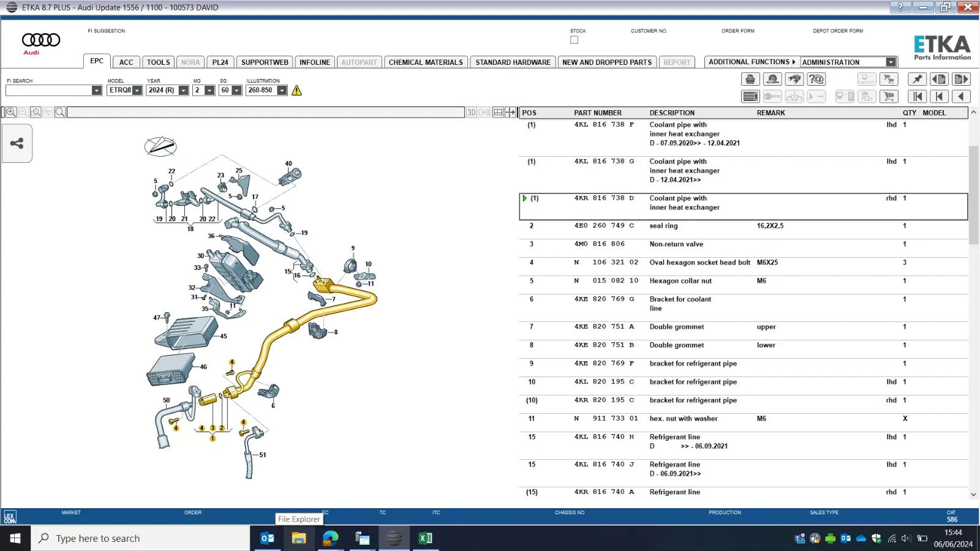980x551 pixels.
Task: Open the MG dropdown showing 2
Action: tap(209, 91)
